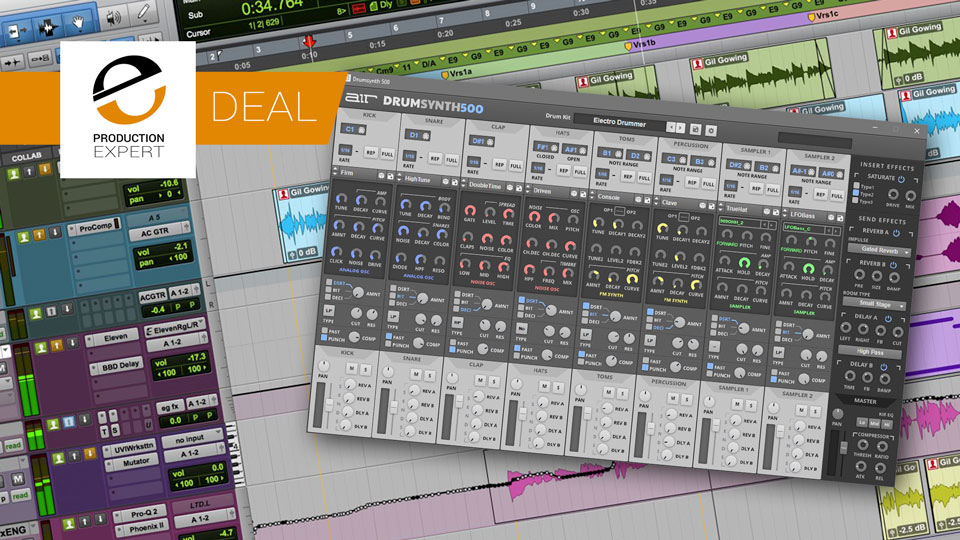
Task: Toggle the Saturate power icon
Action: tap(901, 179)
